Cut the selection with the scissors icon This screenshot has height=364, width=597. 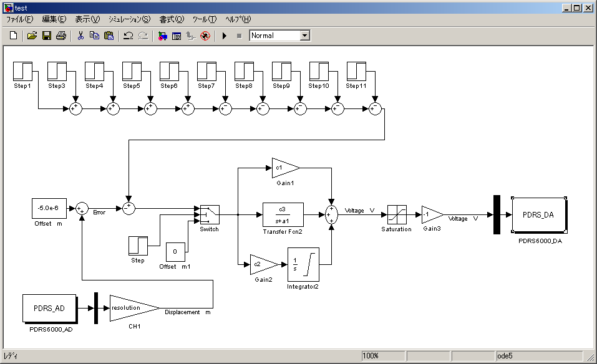pyautogui.click(x=80, y=36)
